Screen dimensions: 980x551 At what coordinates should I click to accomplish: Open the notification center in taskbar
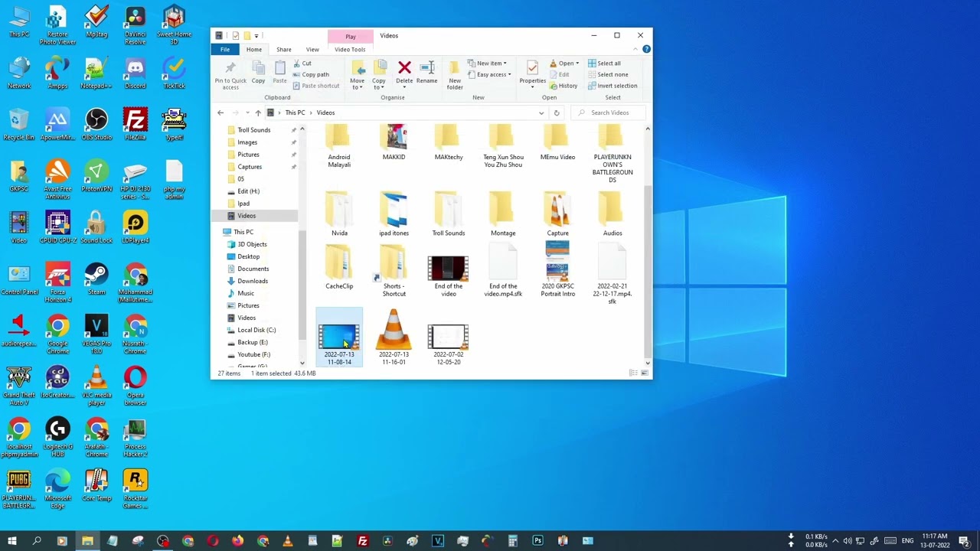click(x=964, y=541)
